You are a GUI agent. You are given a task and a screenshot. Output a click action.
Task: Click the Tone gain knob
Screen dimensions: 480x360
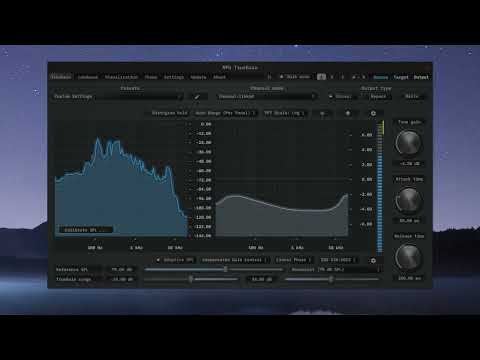(x=409, y=143)
